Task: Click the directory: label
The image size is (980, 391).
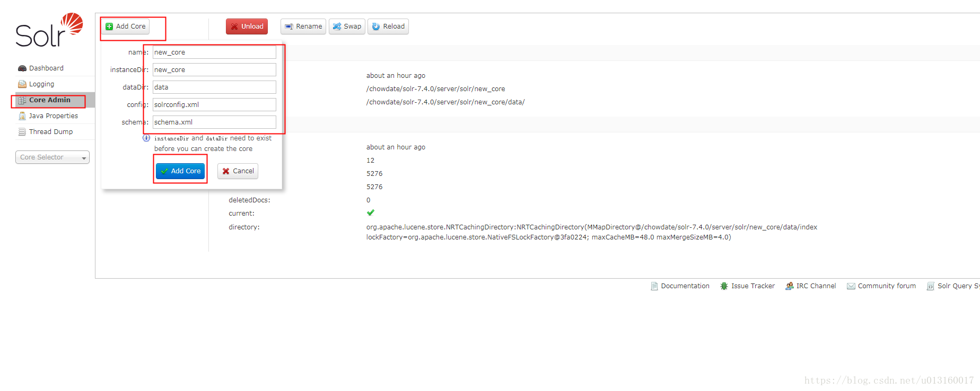Action: coord(244,227)
